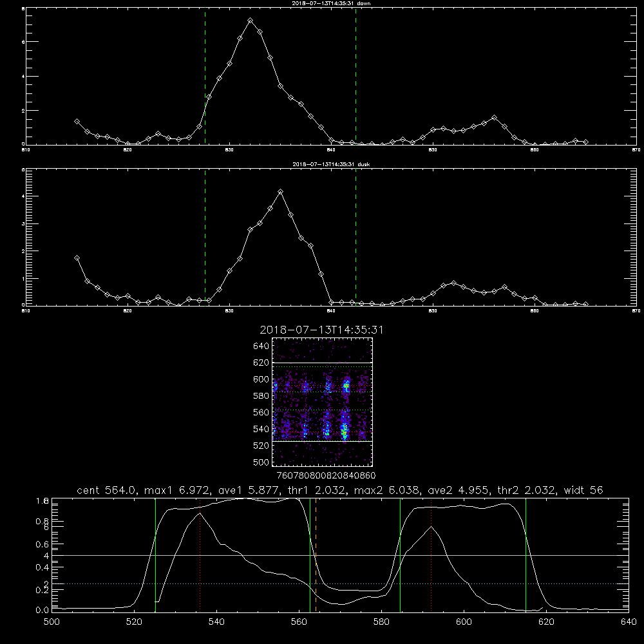Click the dawn curve secondary peak near 856
Screen dimensions: 644x644
click(494, 117)
